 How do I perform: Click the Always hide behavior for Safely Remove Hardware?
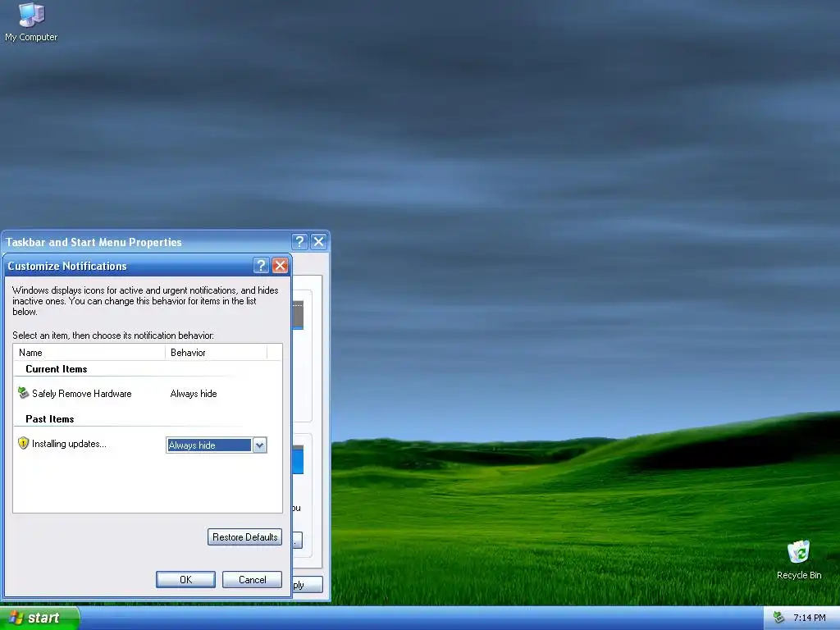(194, 393)
